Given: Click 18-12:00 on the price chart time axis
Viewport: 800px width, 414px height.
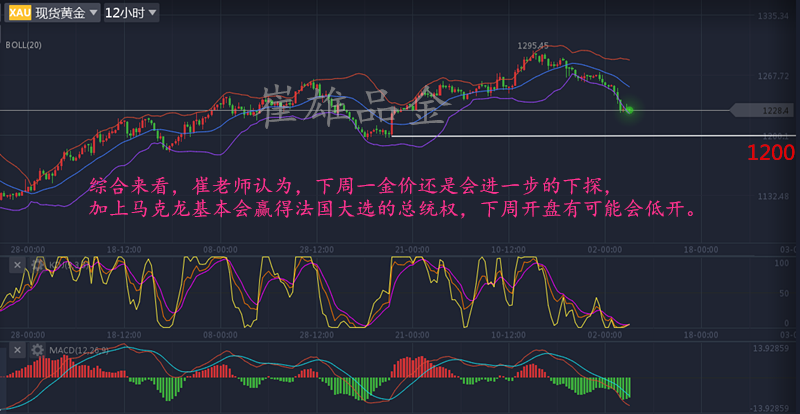Looking at the screenshot, I should click(x=124, y=250).
